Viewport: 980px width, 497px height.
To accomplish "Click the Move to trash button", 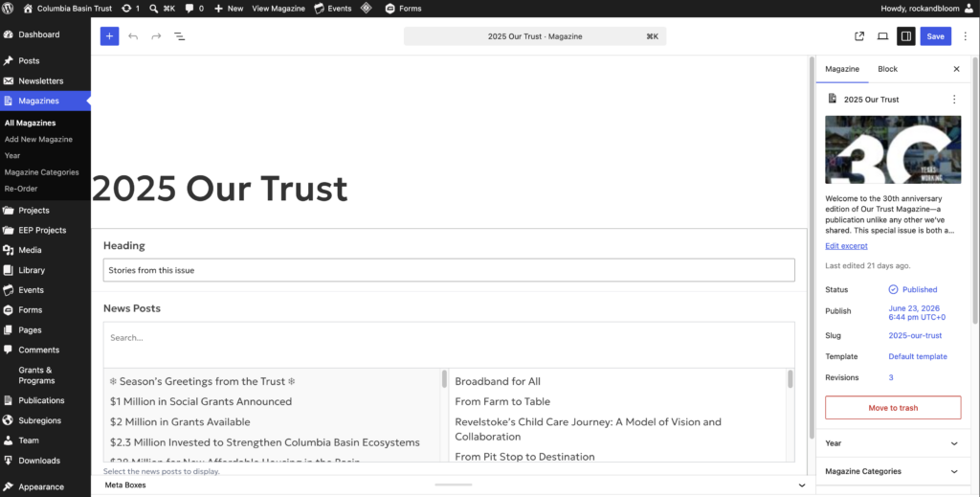I will [893, 408].
